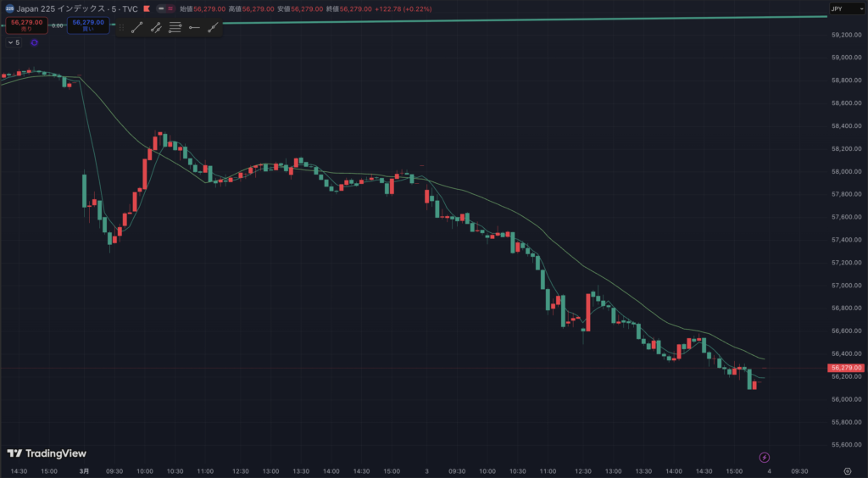Image resolution: width=868 pixels, height=478 pixels.
Task: Select the horizontal ray drawing tool
Action: pyautogui.click(x=194, y=27)
